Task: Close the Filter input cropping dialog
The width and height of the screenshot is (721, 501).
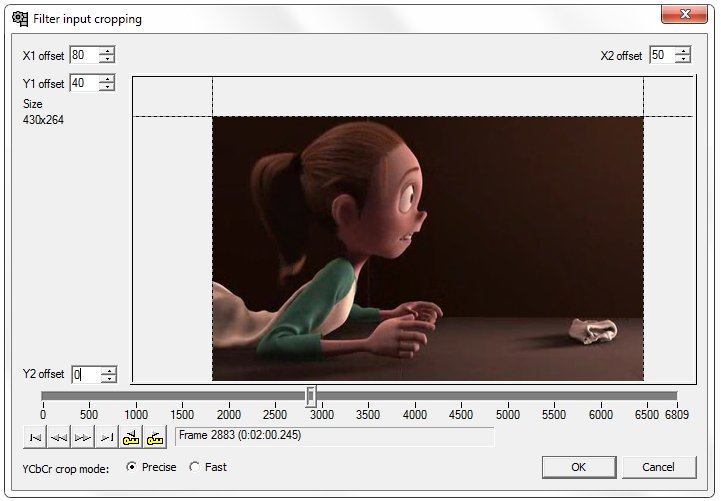Action: pyautogui.click(x=685, y=14)
